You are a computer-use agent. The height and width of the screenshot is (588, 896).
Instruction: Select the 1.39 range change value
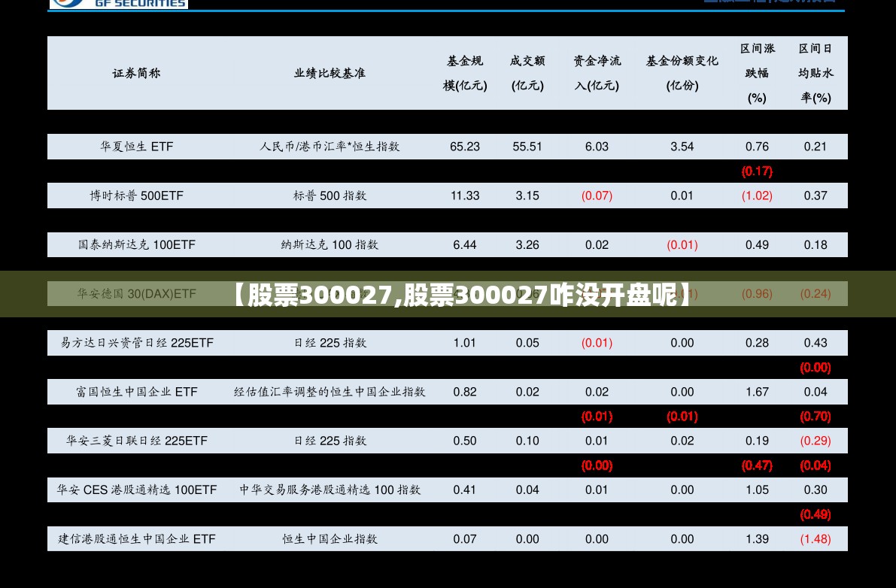coord(757,539)
